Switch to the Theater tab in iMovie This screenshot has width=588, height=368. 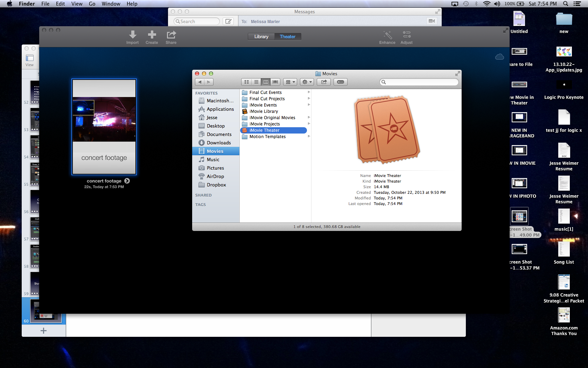[x=288, y=36]
